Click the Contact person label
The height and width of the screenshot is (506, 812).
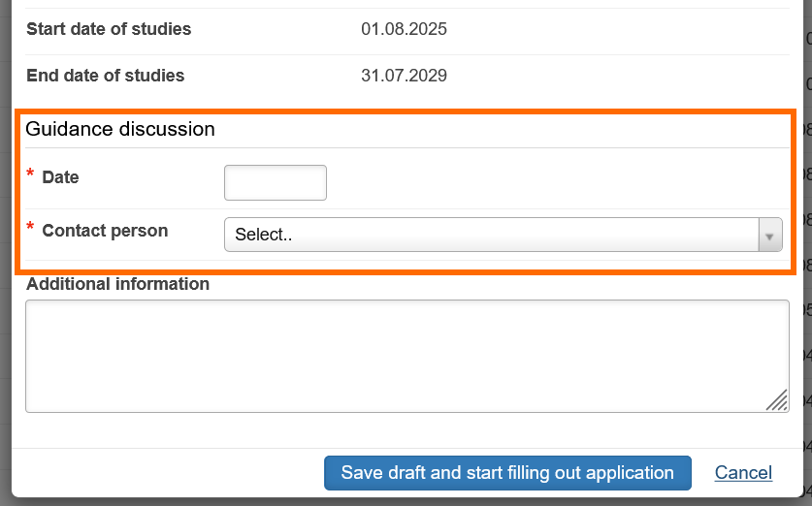(x=105, y=231)
